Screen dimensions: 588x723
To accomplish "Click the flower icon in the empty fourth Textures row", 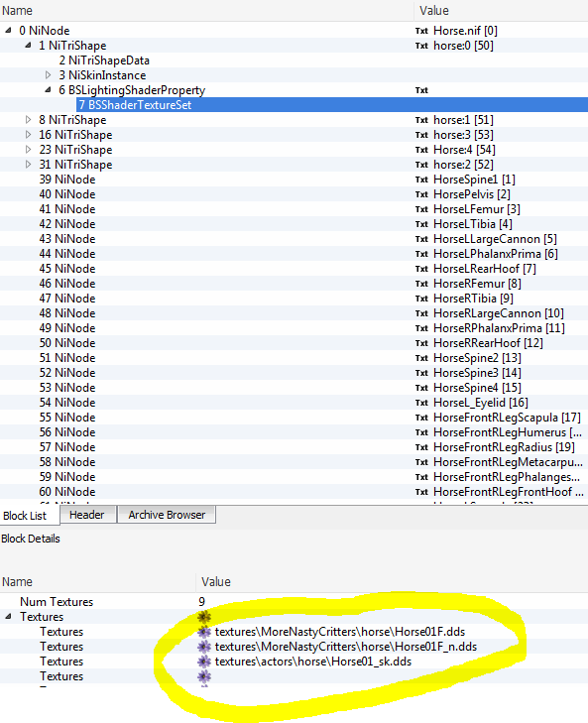I will 204,676.
